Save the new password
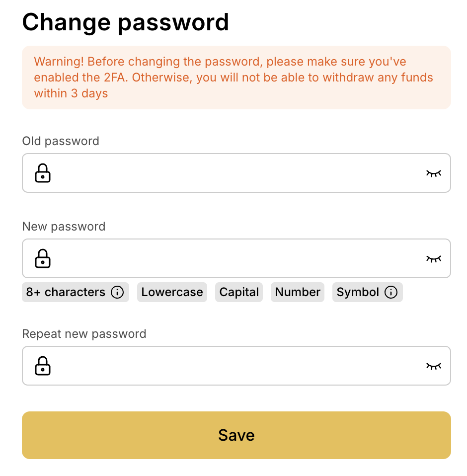This screenshot has width=467, height=476. [x=236, y=435]
